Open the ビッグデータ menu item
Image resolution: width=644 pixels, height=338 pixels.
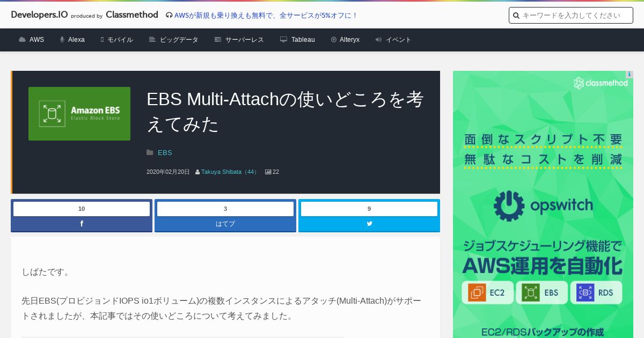[x=179, y=40]
